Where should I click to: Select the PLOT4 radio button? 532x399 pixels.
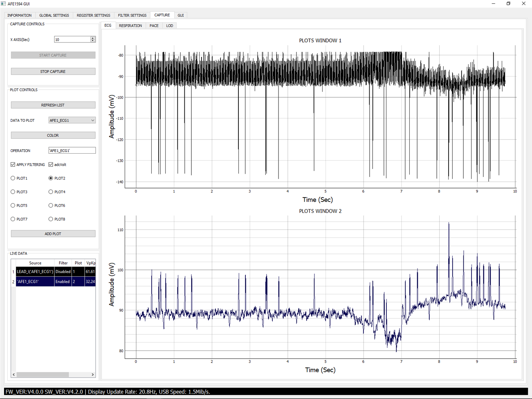[x=51, y=192]
